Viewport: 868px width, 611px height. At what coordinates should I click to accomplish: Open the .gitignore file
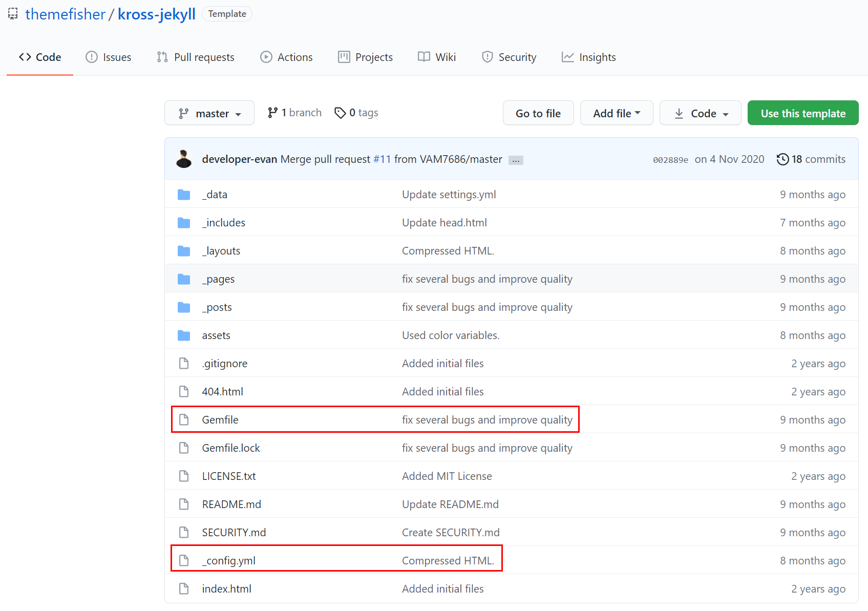pyautogui.click(x=225, y=364)
